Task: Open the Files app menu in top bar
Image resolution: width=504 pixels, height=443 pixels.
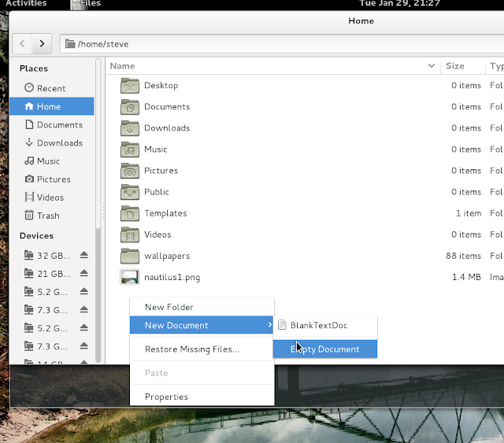Action: [86, 4]
